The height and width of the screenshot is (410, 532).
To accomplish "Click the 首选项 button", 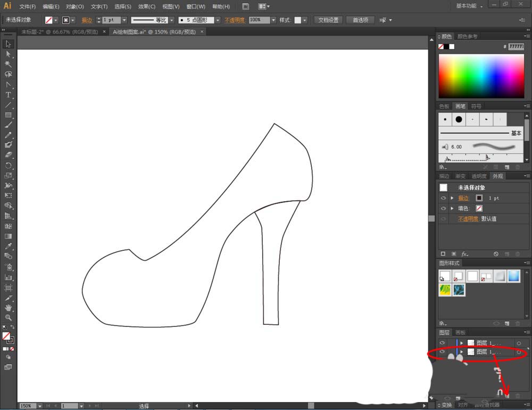I will click(360, 20).
